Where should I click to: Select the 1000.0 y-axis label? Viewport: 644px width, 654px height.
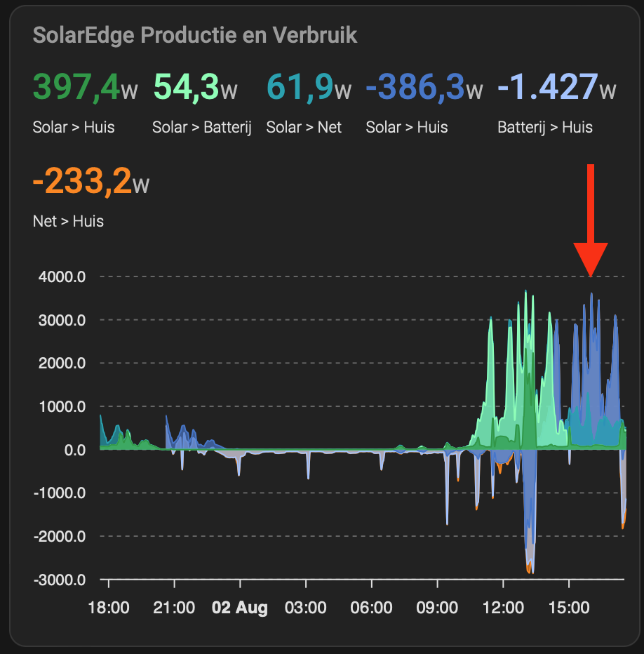[62, 406]
